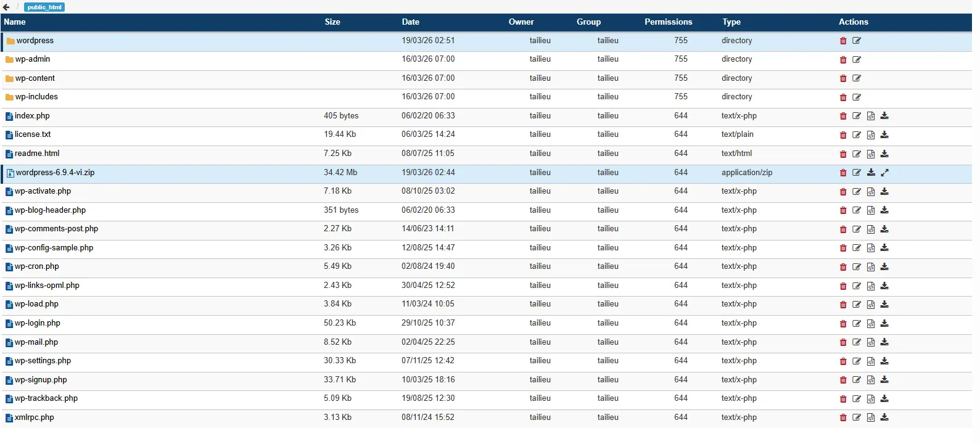980x444 pixels.
Task: Open the wp-admin folder
Action: click(x=33, y=59)
